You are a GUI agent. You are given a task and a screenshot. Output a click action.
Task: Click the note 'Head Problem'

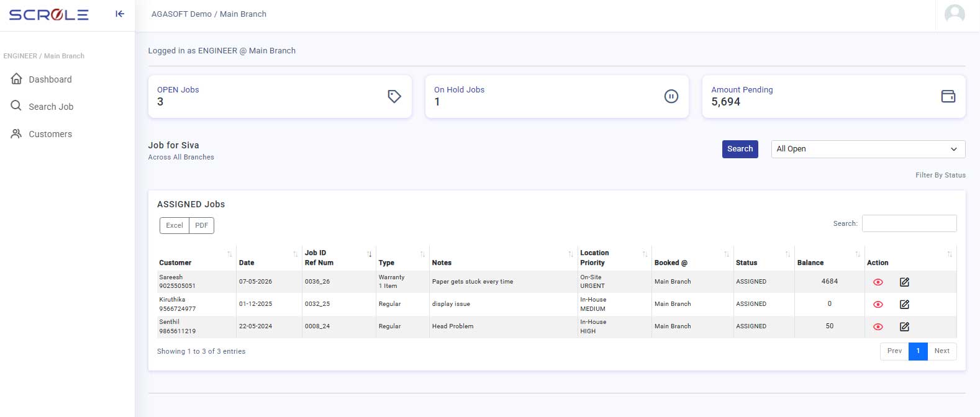[453, 326]
